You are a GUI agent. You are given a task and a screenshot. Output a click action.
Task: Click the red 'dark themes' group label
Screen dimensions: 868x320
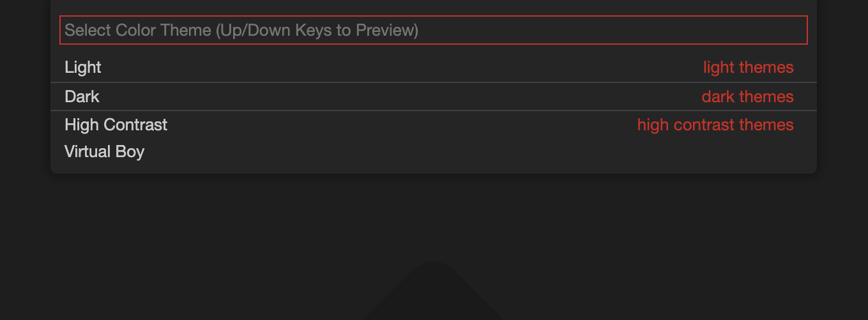[747, 96]
